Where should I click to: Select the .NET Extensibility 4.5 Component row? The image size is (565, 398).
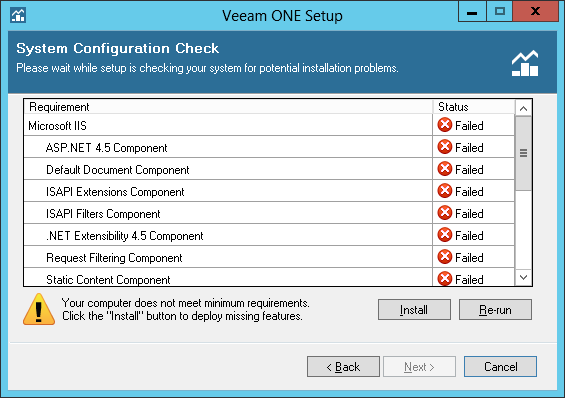coord(269,235)
